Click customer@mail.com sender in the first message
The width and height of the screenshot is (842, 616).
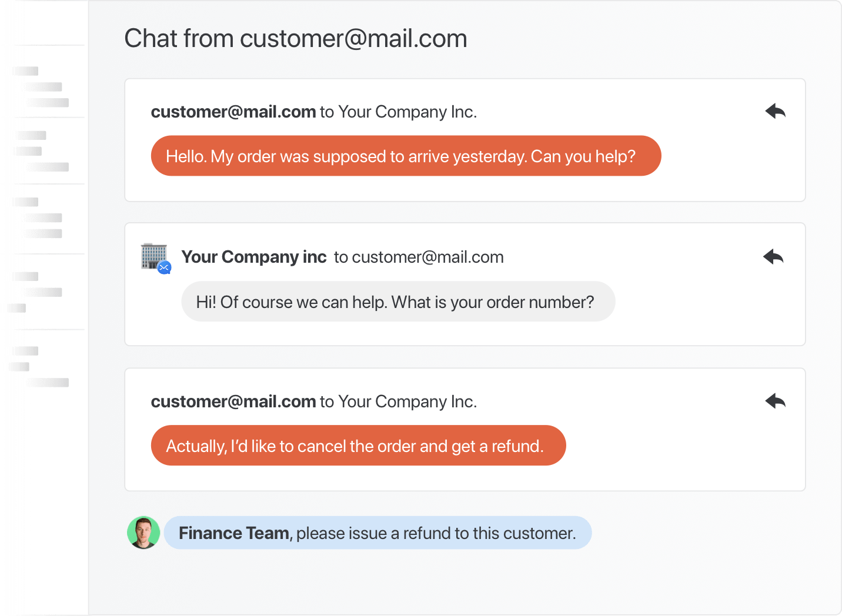click(x=233, y=112)
